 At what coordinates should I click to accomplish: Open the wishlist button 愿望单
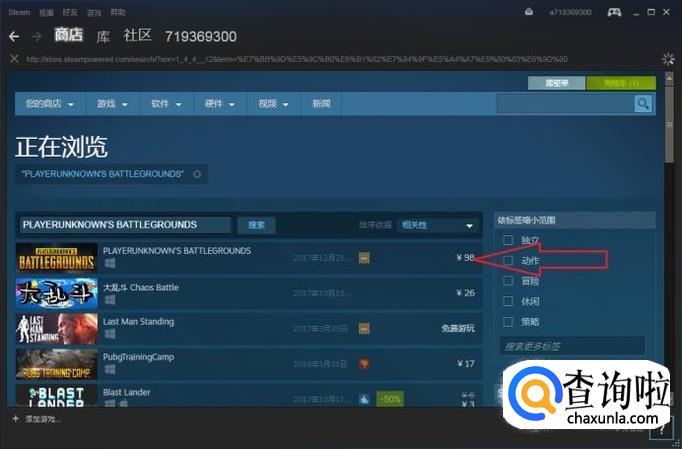(x=557, y=83)
